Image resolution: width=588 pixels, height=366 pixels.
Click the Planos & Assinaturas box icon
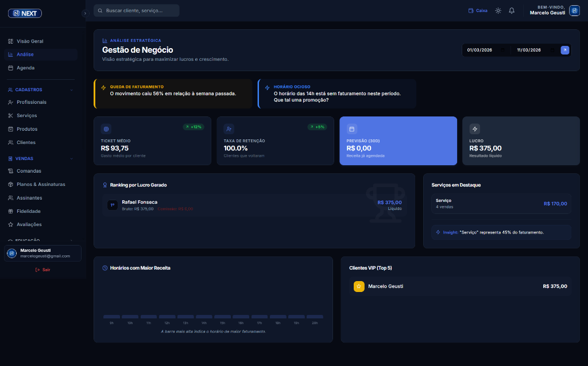click(10, 184)
